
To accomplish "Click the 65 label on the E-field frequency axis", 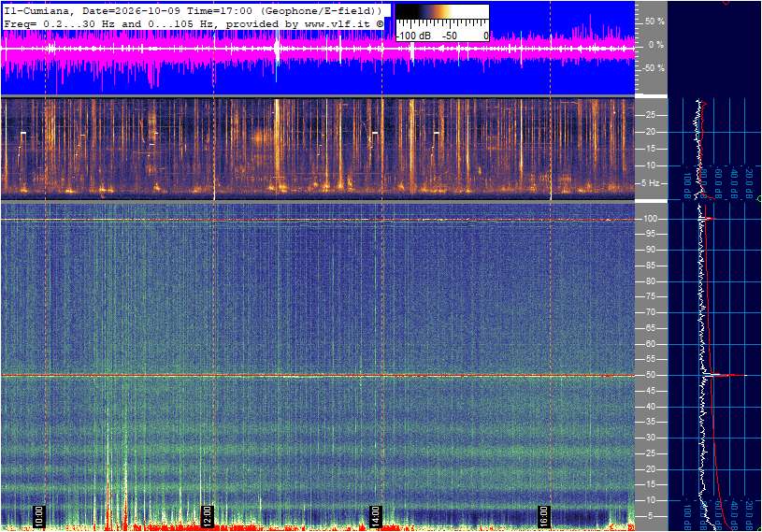I will coord(651,328).
